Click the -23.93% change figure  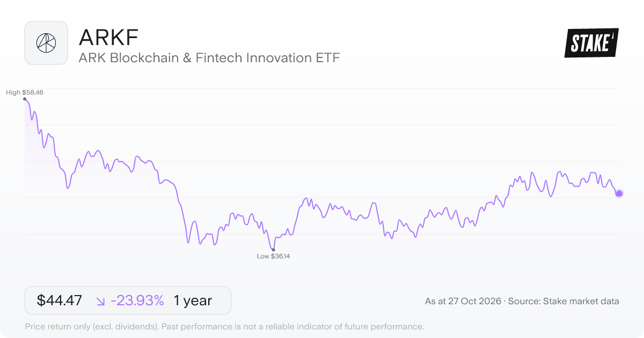pos(137,300)
